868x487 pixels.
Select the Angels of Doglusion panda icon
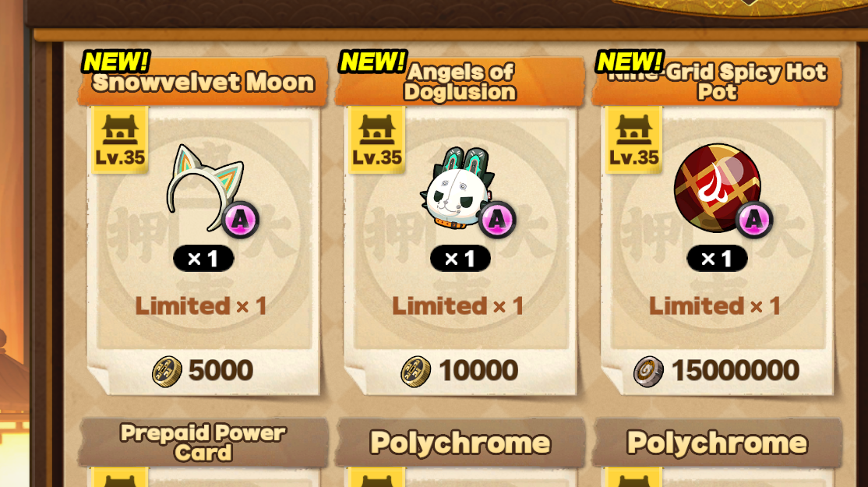click(x=457, y=188)
